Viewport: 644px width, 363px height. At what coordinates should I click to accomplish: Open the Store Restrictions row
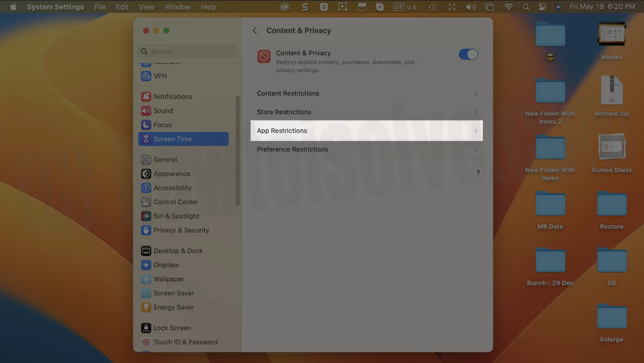click(x=366, y=112)
